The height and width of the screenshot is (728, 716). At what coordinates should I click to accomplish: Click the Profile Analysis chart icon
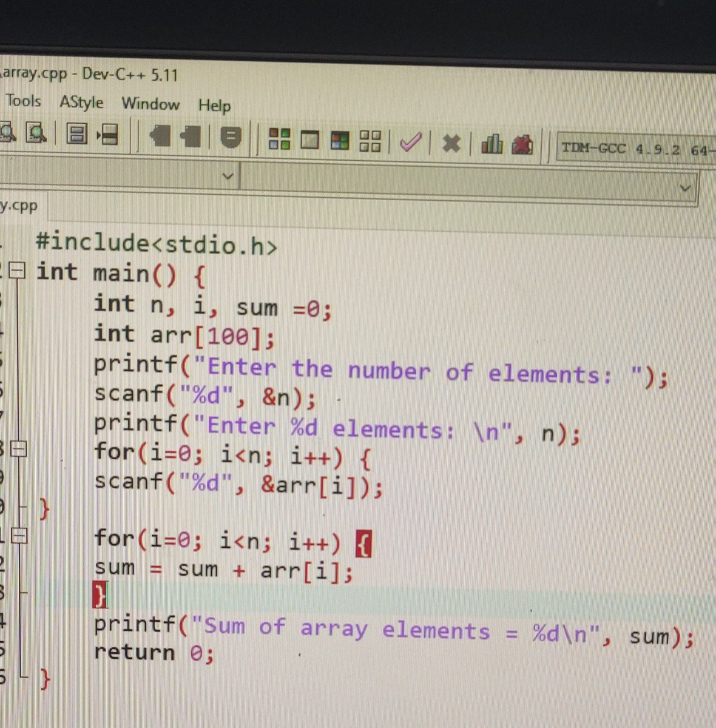(x=491, y=144)
